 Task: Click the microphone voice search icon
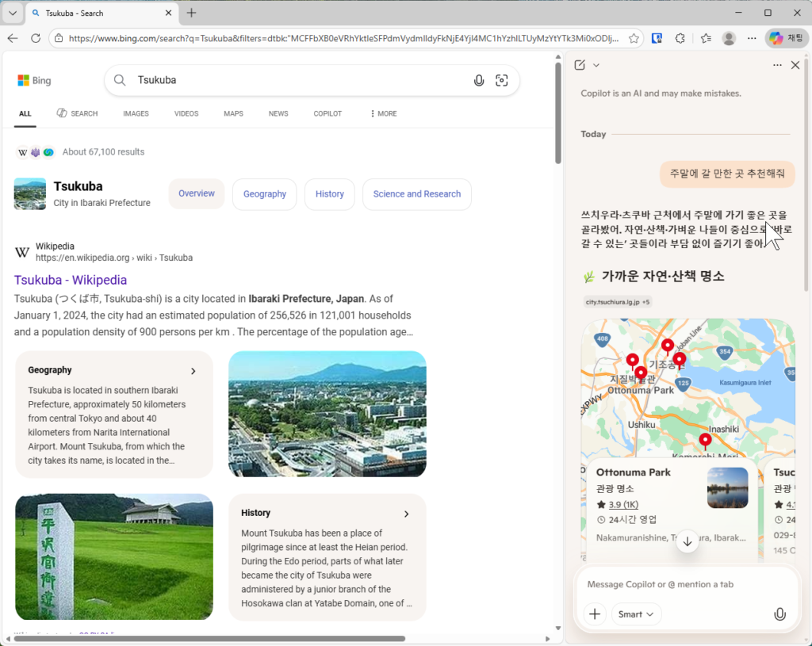pos(478,80)
